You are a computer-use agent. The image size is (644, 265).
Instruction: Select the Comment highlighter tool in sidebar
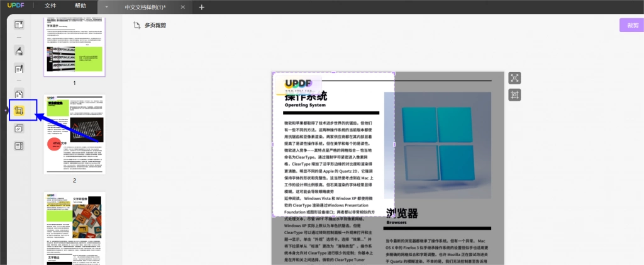19,51
